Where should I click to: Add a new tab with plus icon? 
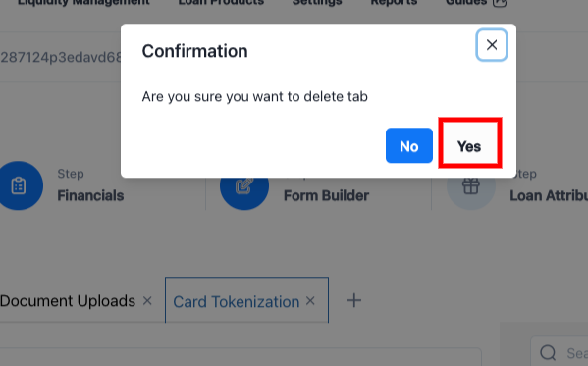point(354,301)
